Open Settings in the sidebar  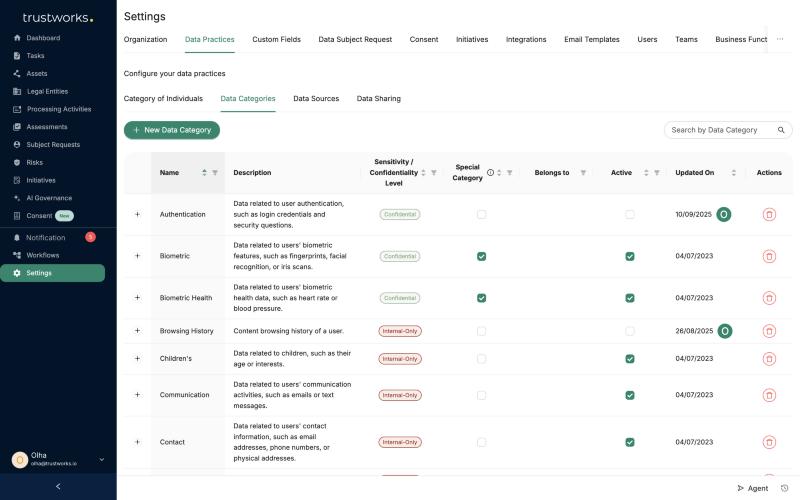[x=53, y=273]
